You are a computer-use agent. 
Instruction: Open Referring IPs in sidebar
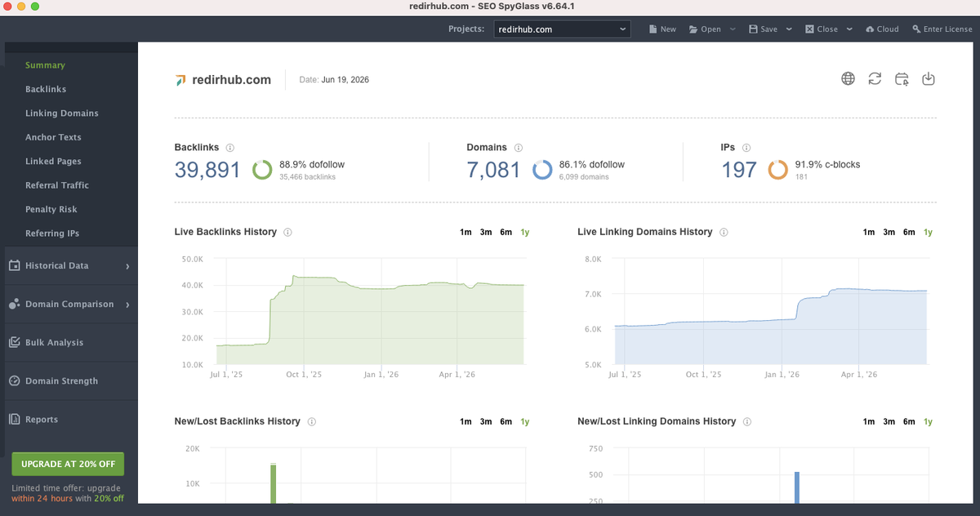tap(52, 234)
